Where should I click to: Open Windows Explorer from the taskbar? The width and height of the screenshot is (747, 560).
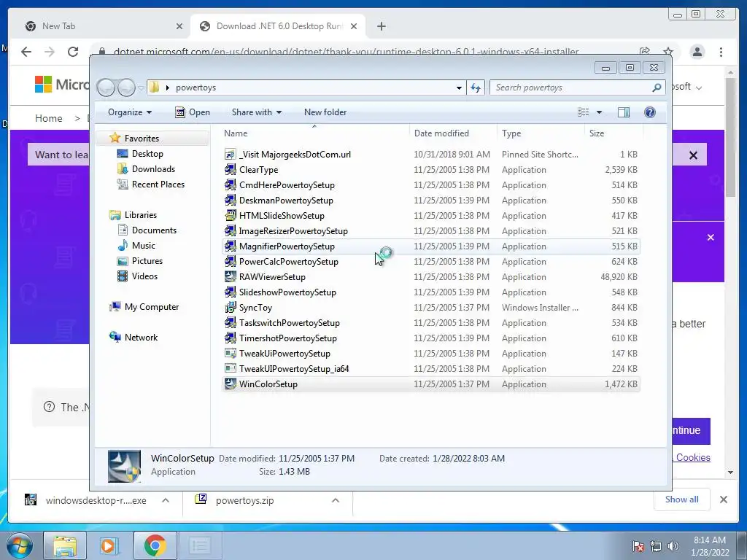65,545
